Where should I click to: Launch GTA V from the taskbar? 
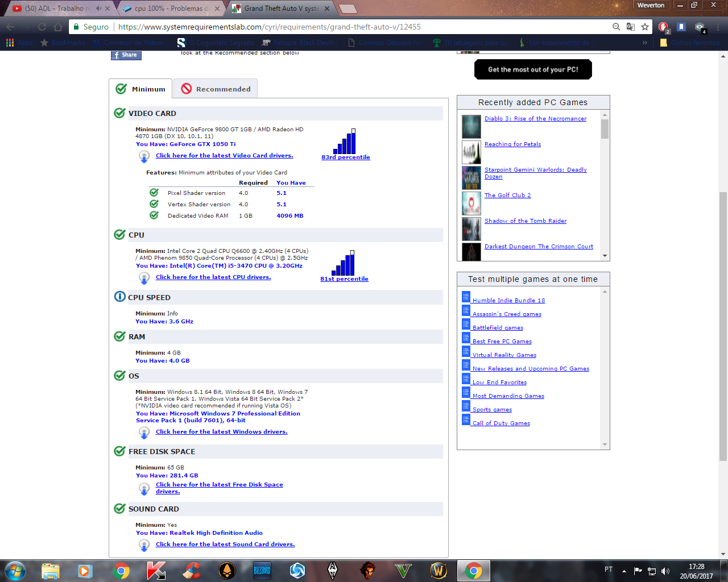[403, 571]
